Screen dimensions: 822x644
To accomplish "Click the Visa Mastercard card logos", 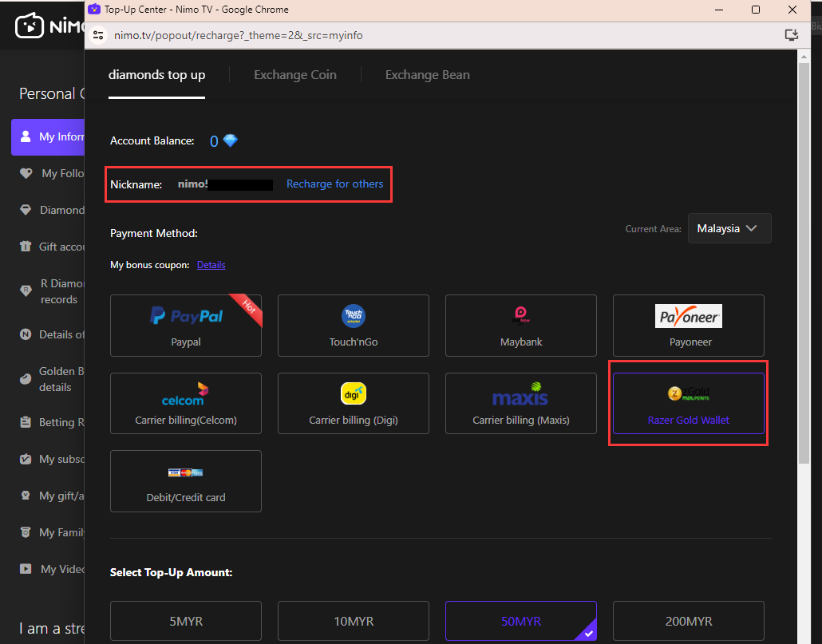I will pyautogui.click(x=186, y=472).
